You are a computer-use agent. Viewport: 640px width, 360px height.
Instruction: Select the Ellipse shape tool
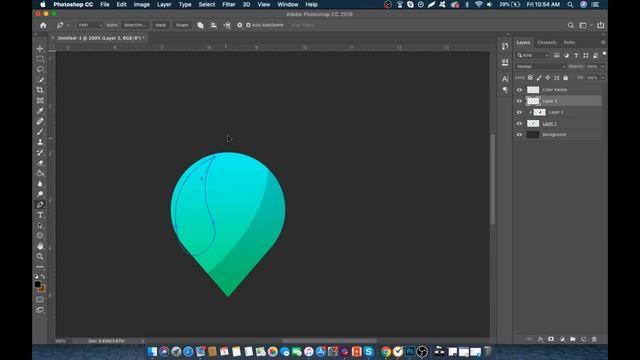pyautogui.click(x=40, y=236)
